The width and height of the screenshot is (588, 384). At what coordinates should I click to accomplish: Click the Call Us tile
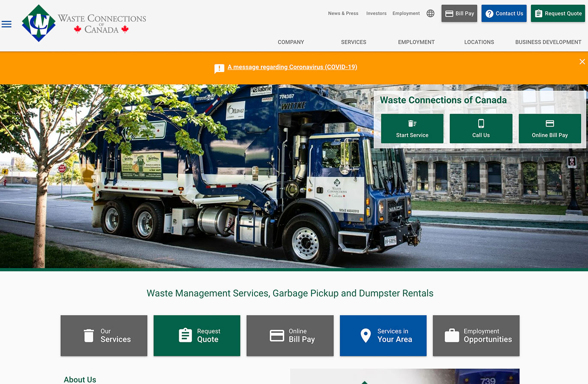click(x=481, y=129)
